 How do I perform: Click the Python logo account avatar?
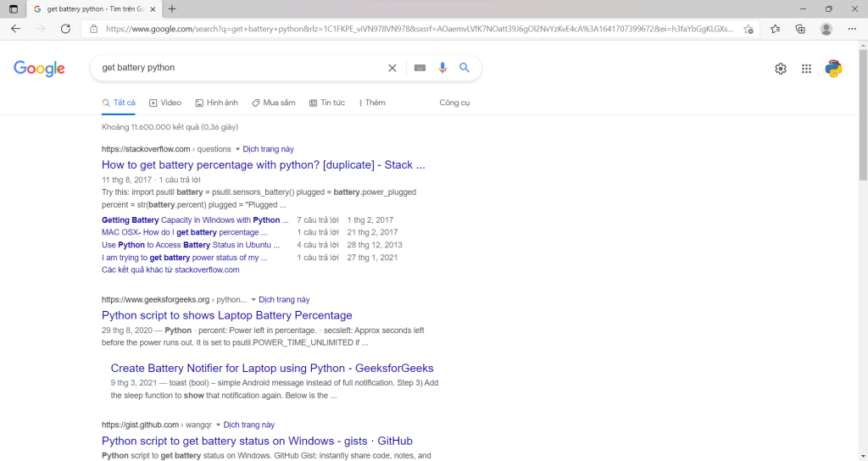pyautogui.click(x=833, y=69)
